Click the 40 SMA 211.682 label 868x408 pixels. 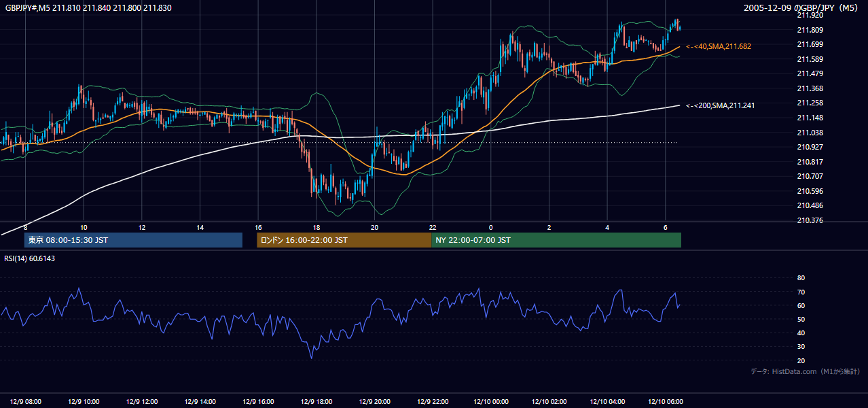(719, 46)
